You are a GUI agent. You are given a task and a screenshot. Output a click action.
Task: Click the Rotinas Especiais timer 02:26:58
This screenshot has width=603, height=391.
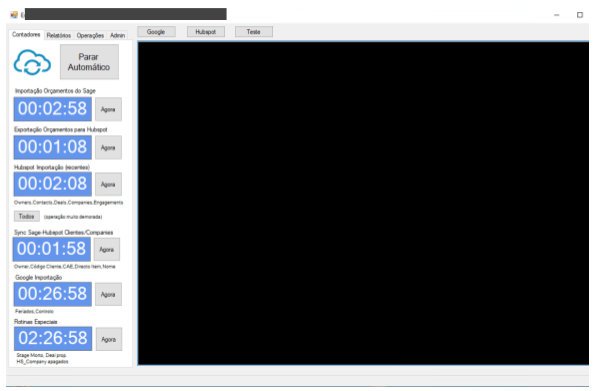pyautogui.click(x=53, y=339)
